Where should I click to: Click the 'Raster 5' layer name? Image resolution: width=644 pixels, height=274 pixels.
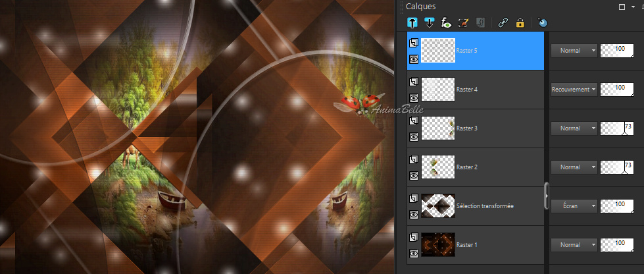point(466,51)
